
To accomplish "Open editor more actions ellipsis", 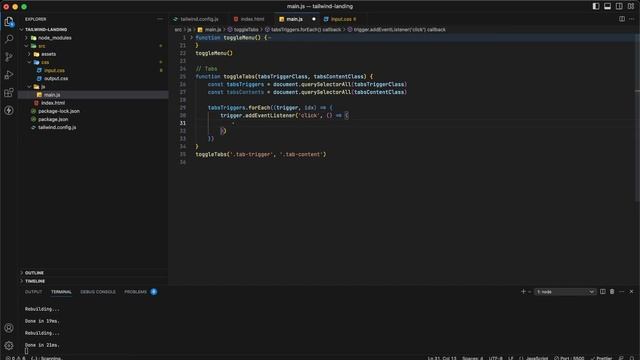I will [631, 19].
